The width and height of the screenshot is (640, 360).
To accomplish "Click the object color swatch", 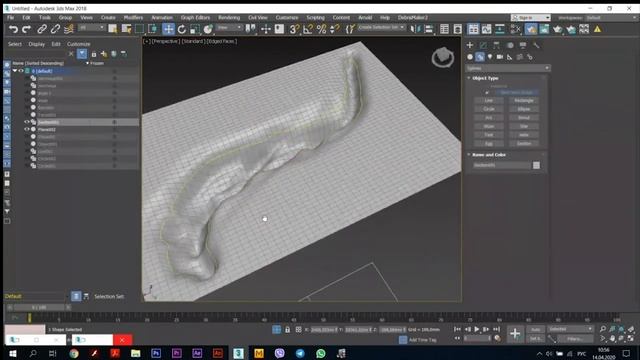I will click(536, 165).
